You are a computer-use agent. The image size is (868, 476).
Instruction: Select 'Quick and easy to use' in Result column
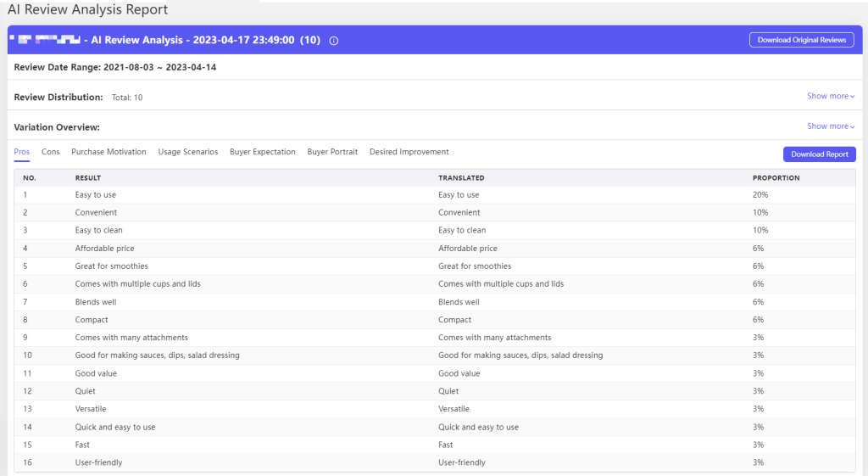(115, 428)
